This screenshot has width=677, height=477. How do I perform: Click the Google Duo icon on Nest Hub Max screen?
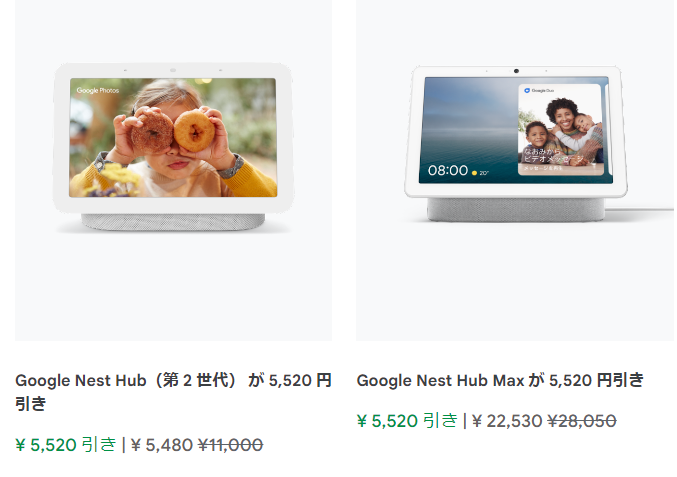pyautogui.click(x=527, y=91)
